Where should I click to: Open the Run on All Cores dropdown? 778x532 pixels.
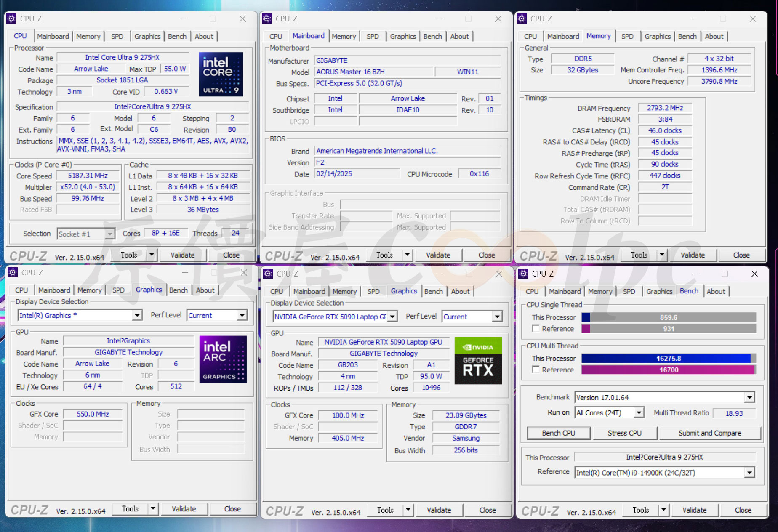pyautogui.click(x=639, y=412)
